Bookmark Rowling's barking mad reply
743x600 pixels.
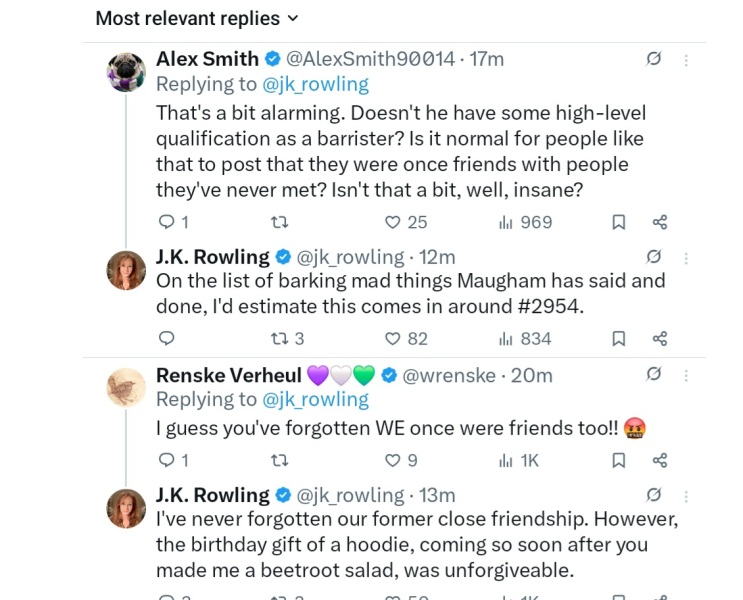point(619,338)
